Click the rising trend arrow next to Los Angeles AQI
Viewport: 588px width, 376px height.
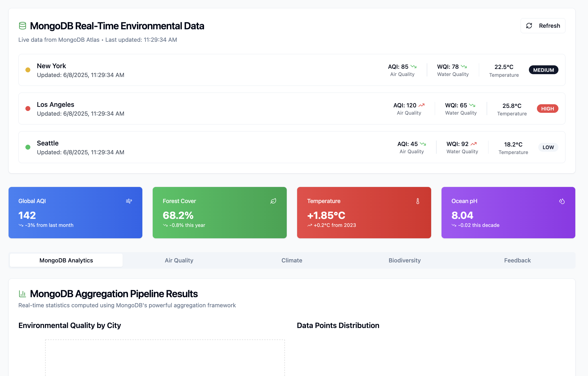coord(422,105)
